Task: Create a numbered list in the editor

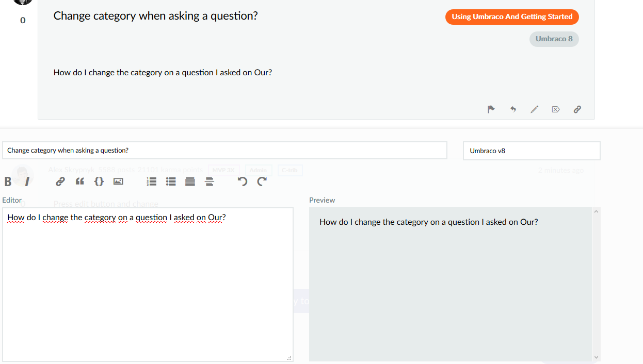Action: coord(151,181)
